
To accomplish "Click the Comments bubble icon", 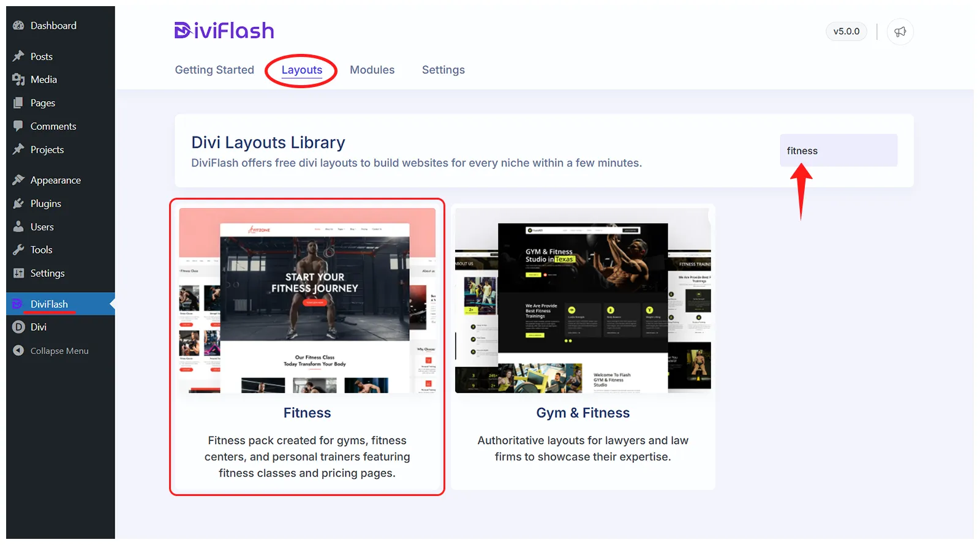I will coord(18,126).
